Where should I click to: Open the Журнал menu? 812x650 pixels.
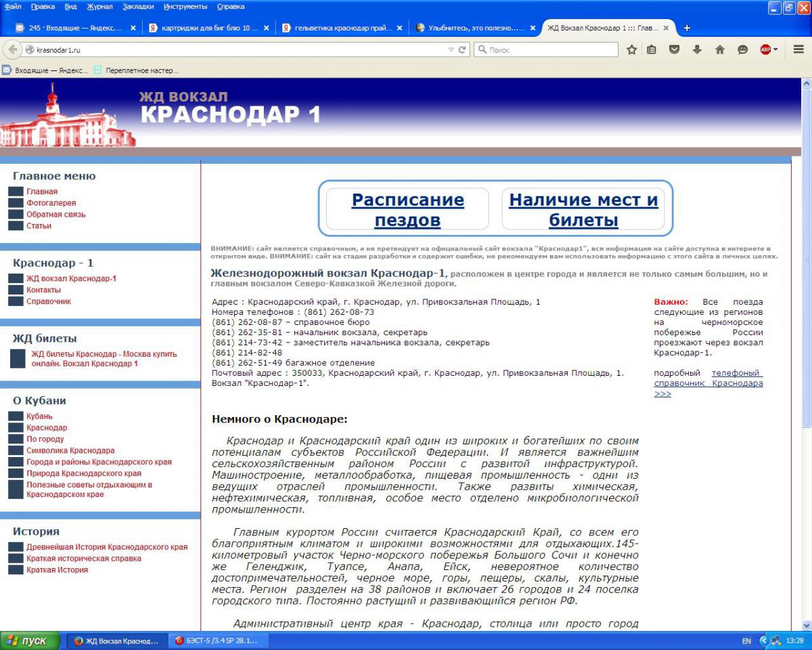99,6
